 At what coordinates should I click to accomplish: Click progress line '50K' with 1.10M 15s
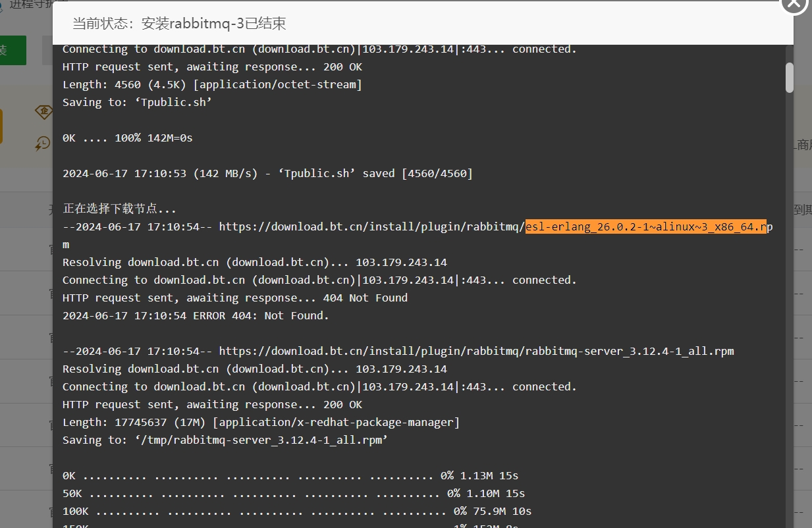[294, 493]
